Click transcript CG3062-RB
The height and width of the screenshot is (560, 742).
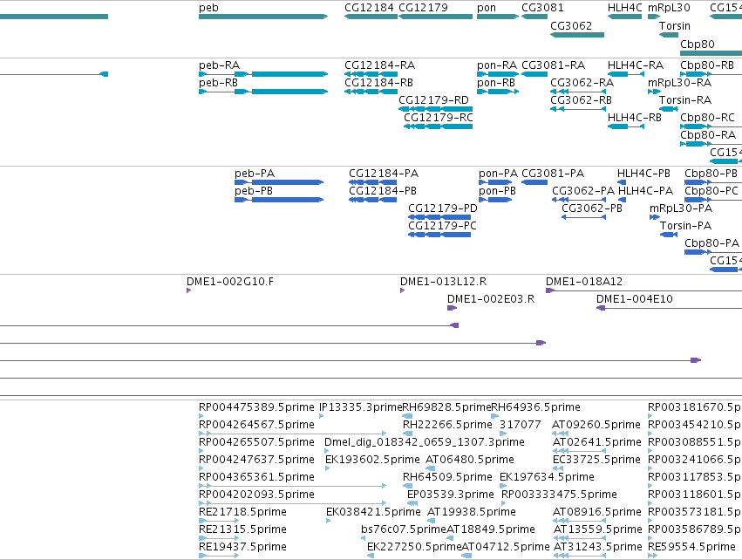(x=577, y=109)
